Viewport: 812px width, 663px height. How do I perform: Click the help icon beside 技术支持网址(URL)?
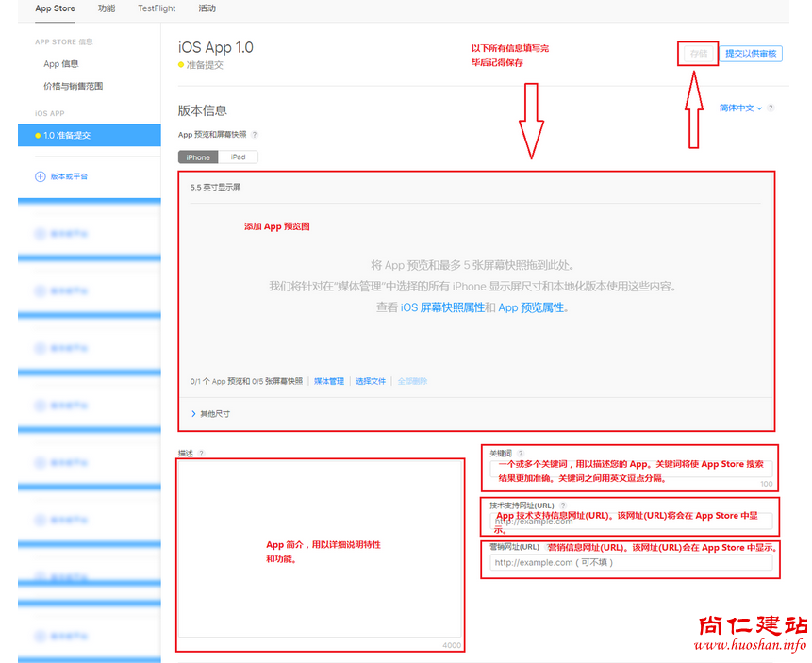pyautogui.click(x=563, y=506)
